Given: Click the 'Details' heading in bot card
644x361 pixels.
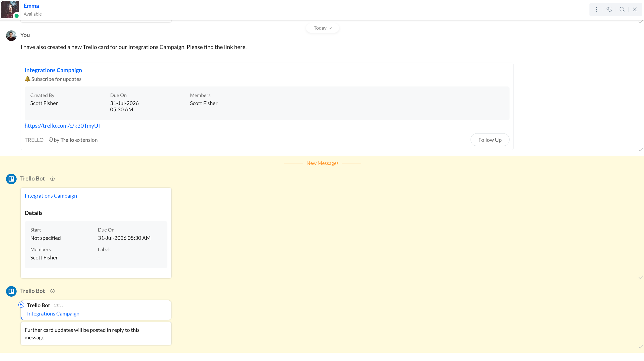Looking at the screenshot, I should pos(33,213).
